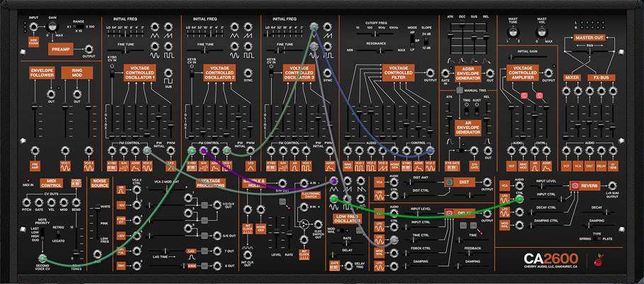
Task: Toggle the AR envelope TRIG switch
Action: coord(467,111)
